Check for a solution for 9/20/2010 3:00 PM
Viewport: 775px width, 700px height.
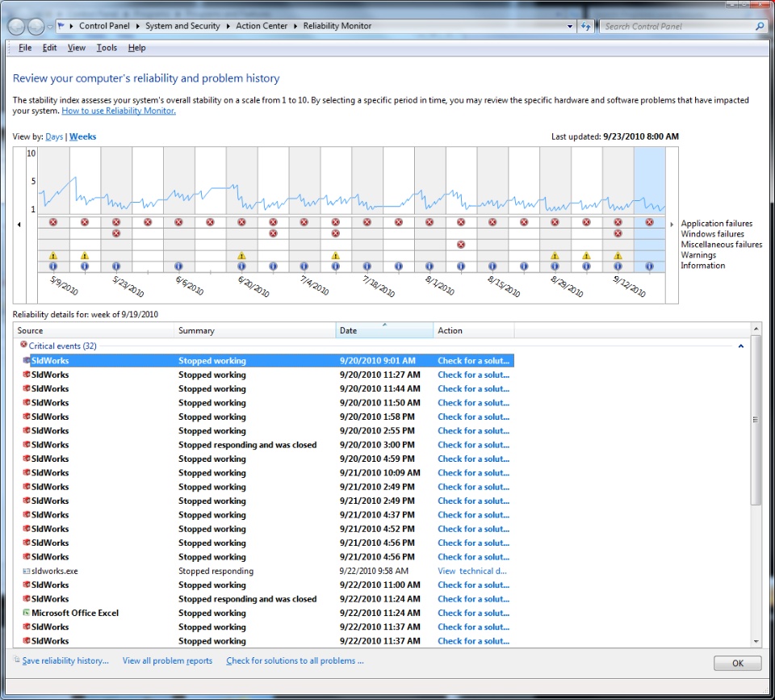474,445
